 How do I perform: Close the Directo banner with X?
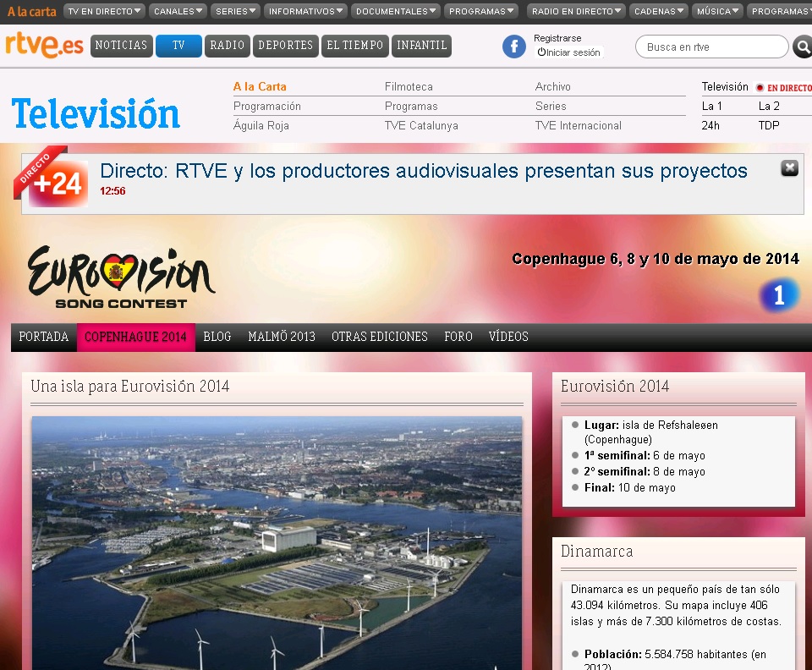789,168
